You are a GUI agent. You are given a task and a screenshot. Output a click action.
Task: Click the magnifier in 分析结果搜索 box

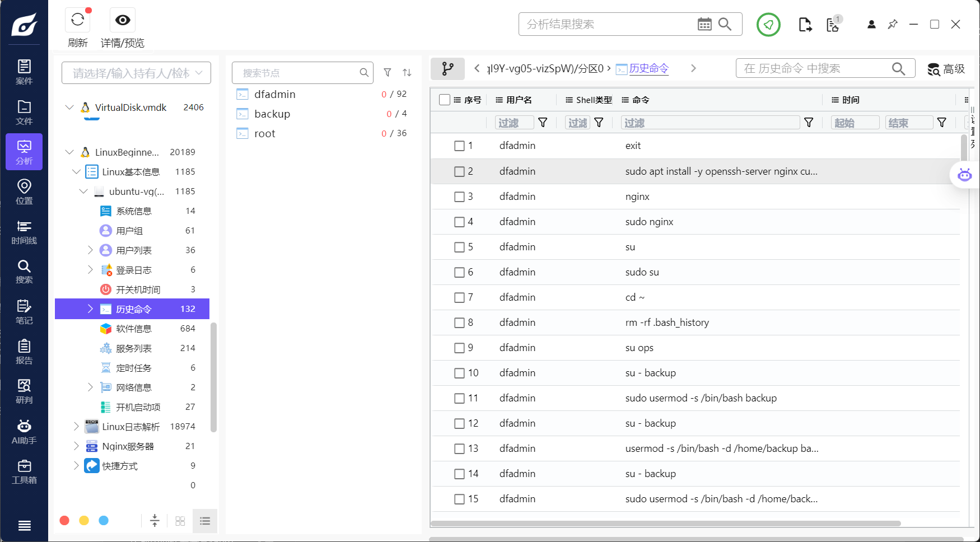(725, 24)
